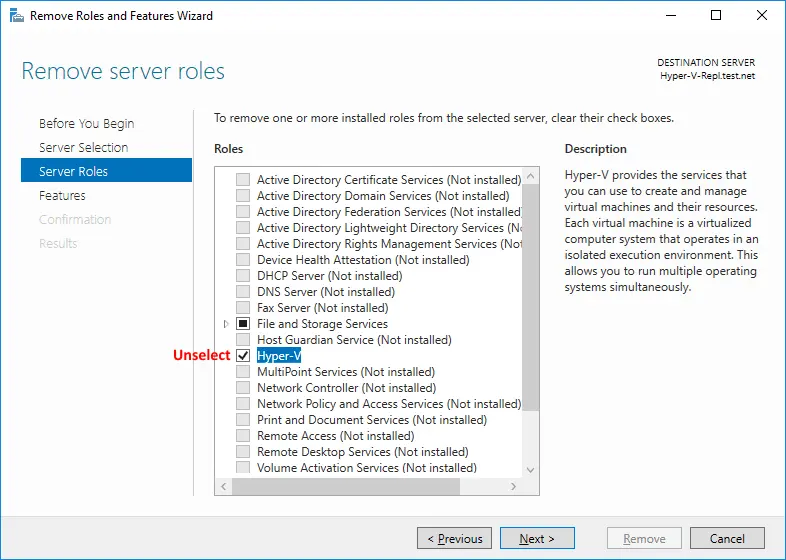Screen dimensions: 786x560
Task: Close the Remove Roles and Features Wizard
Action: pyautogui.click(x=761, y=16)
